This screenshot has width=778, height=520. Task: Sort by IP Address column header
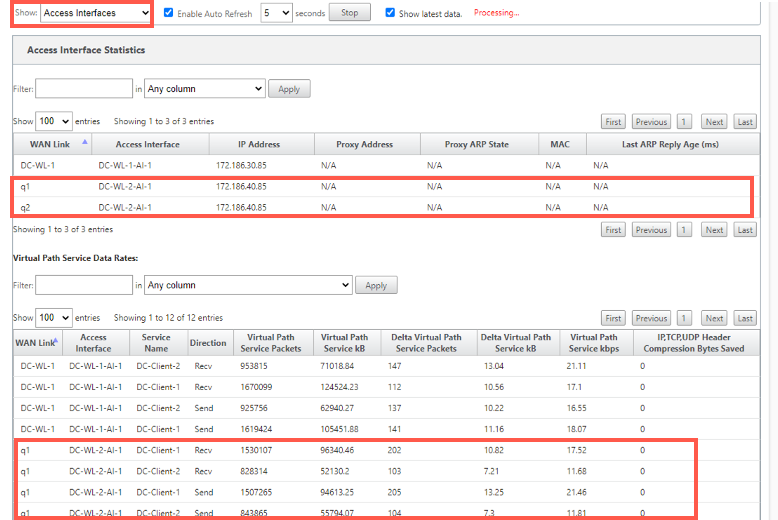(x=261, y=144)
